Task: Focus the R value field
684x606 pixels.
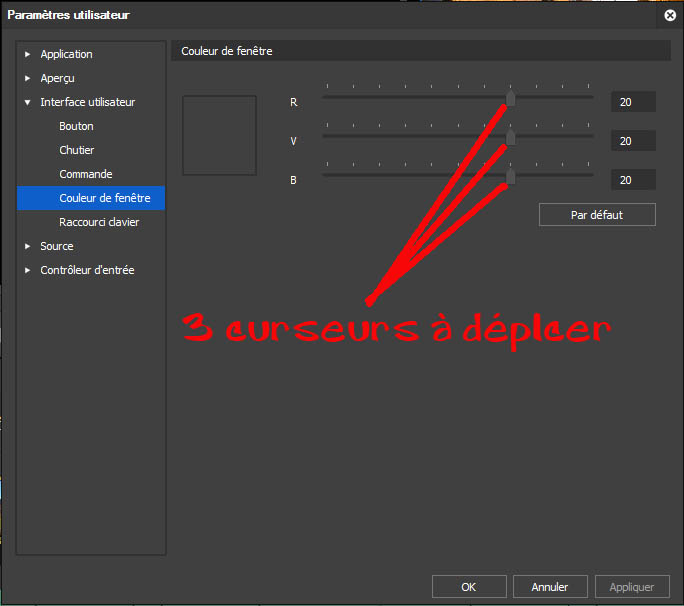Action: (633, 102)
